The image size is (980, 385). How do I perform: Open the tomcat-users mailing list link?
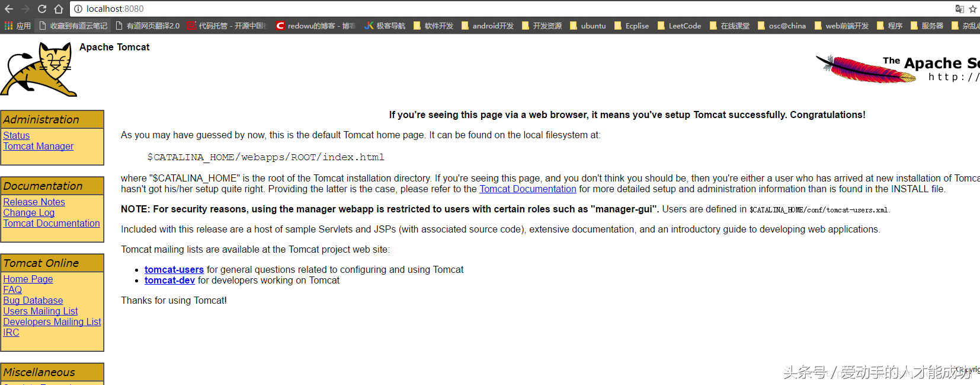click(174, 270)
